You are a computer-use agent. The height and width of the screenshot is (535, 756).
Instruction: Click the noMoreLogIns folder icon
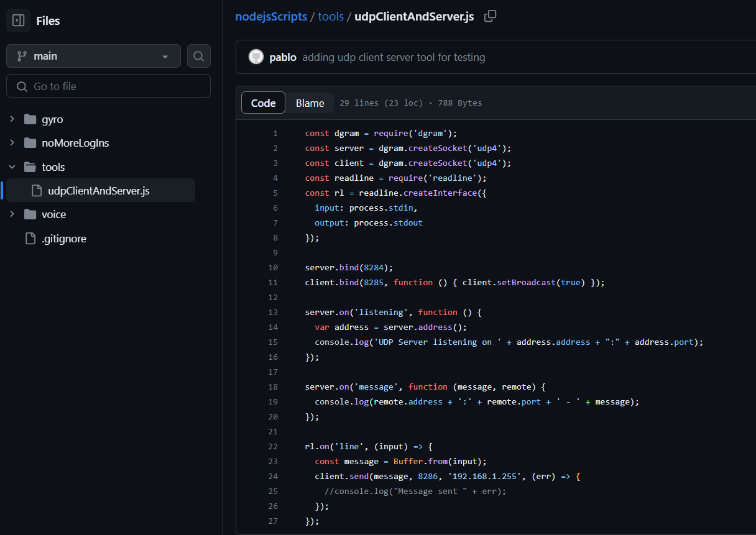[x=30, y=143]
